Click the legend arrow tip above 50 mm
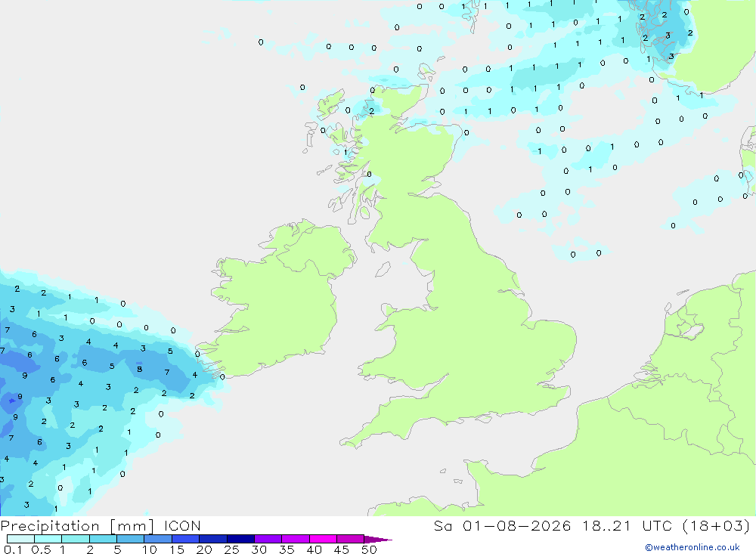 point(378,540)
